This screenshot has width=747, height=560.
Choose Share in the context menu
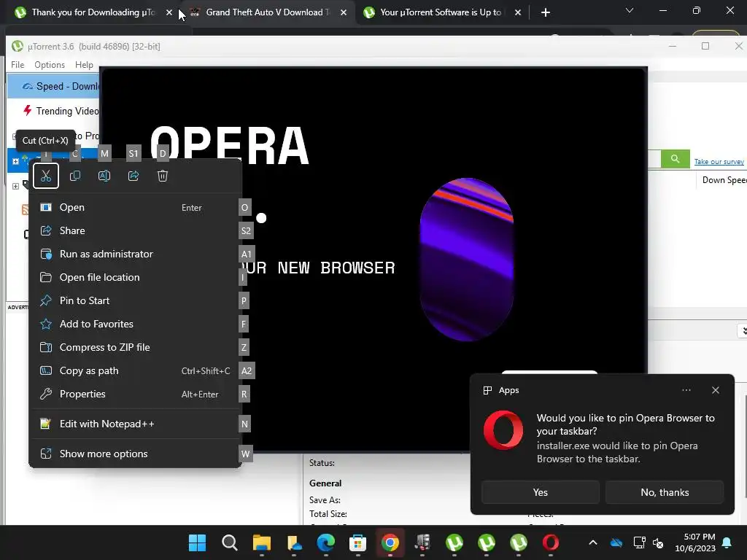135,230
